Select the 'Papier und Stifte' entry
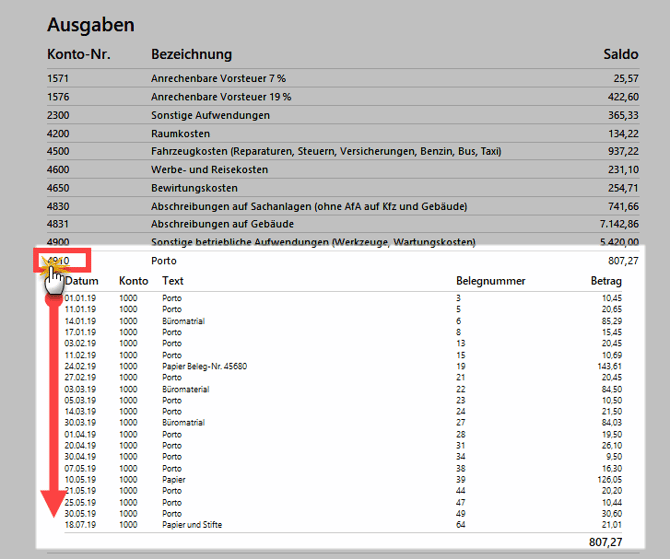 192,525
